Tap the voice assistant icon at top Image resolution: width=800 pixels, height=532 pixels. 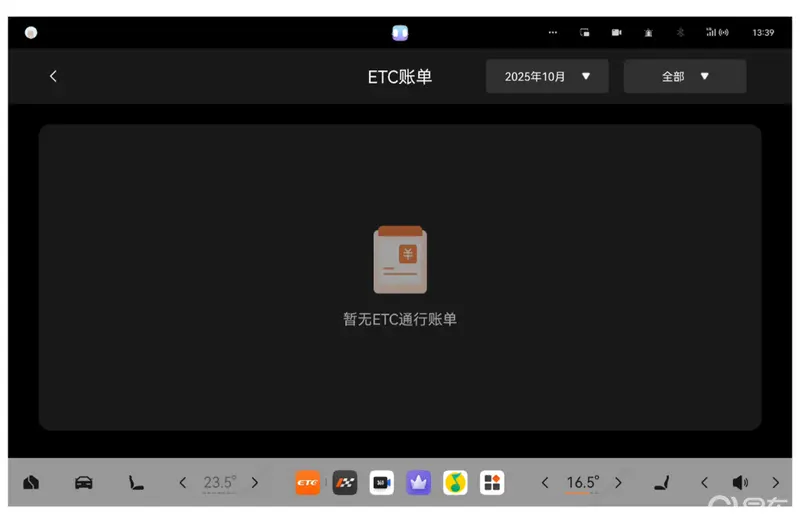(400, 32)
